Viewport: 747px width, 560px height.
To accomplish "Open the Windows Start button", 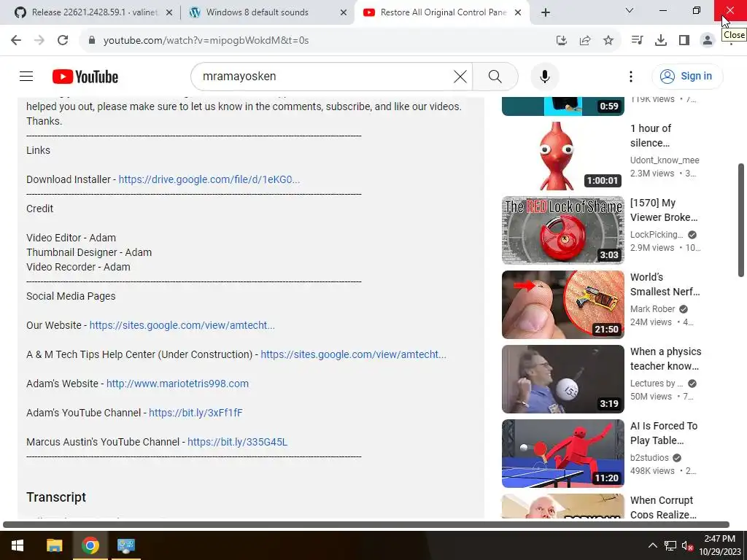I will 18,545.
